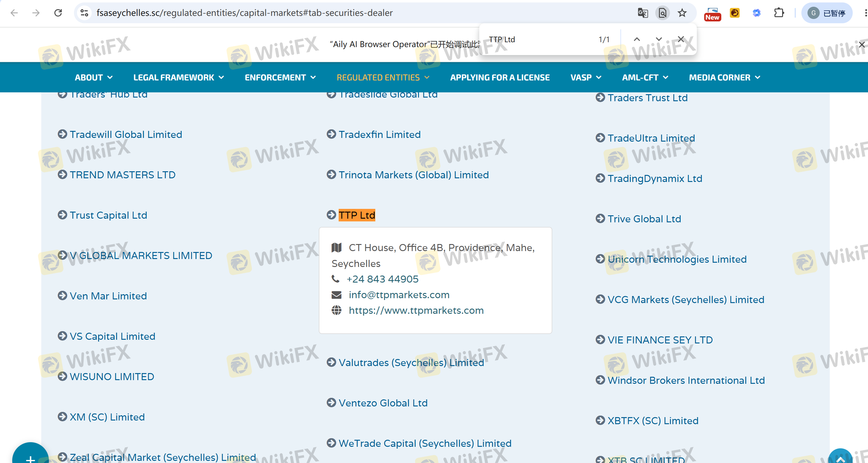This screenshot has height=463, width=868.
Task: Expand V GLOBAL MARKETS LIMITED entry
Action: pos(141,255)
